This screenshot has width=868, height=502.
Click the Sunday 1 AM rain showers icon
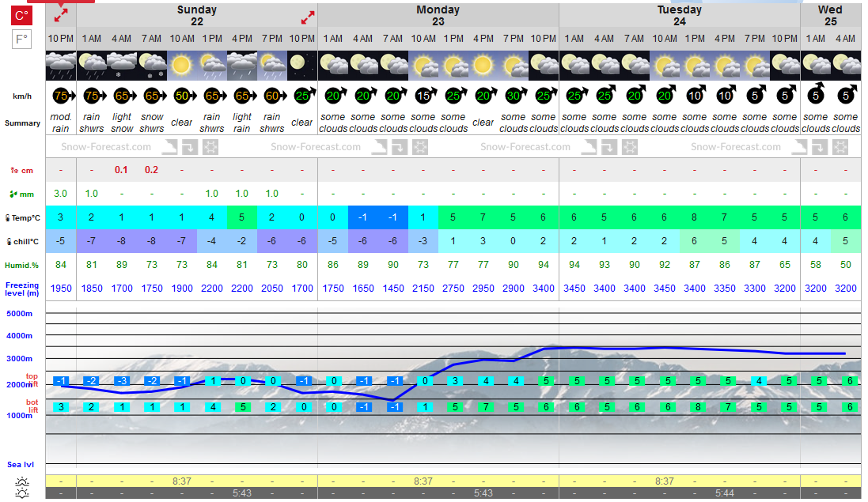[91, 66]
